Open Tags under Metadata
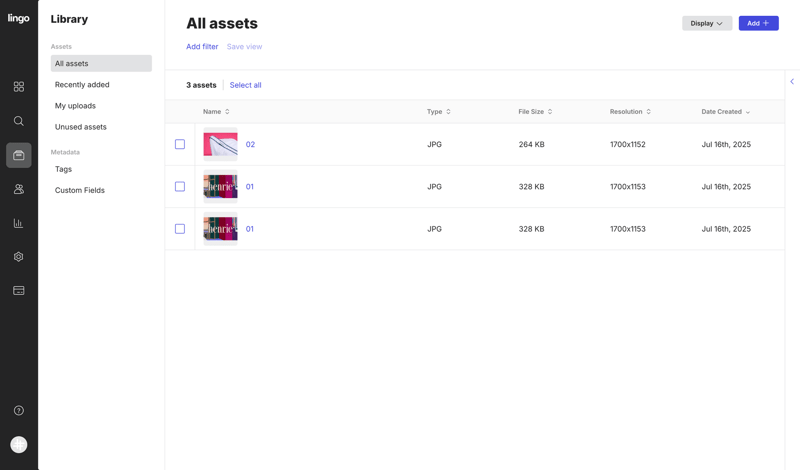This screenshot has height=470, width=800. coord(63,169)
